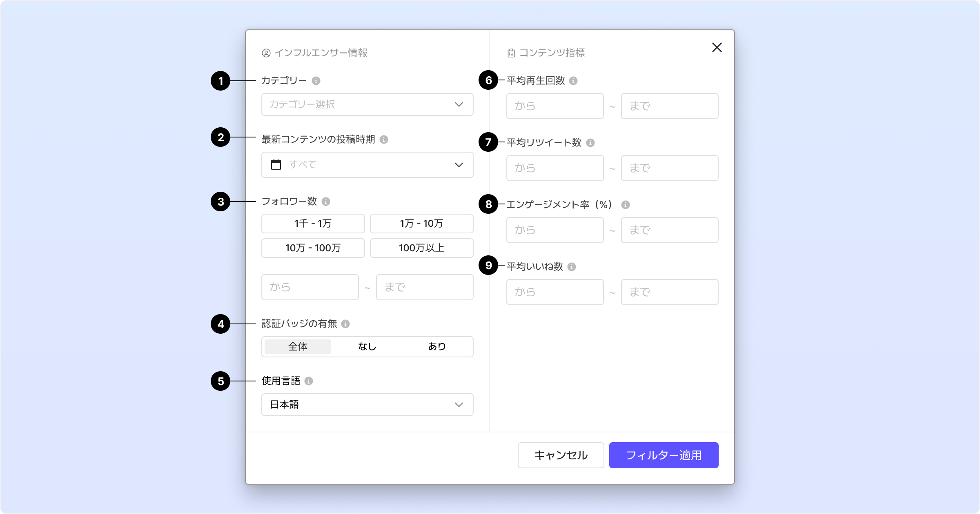Image resolution: width=980 pixels, height=514 pixels.
Task: Click info icon next to フォロワー数
Action: tap(326, 202)
